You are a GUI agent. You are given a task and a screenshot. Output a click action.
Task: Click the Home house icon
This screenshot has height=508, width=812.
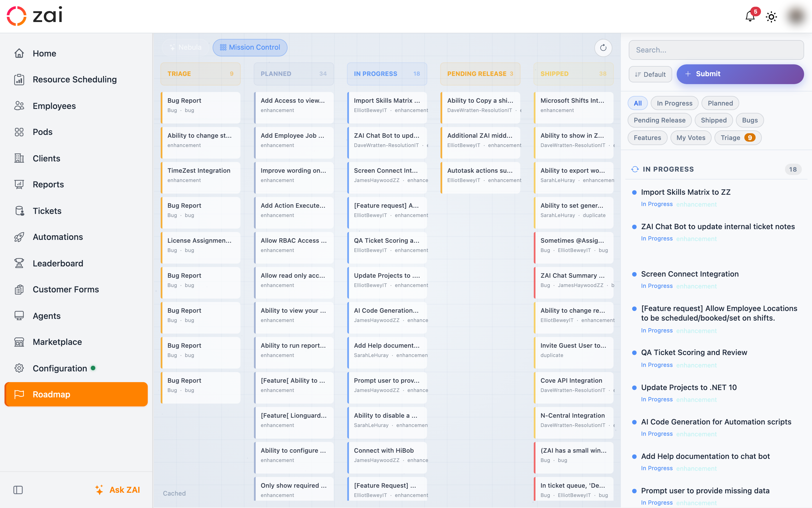coord(19,53)
